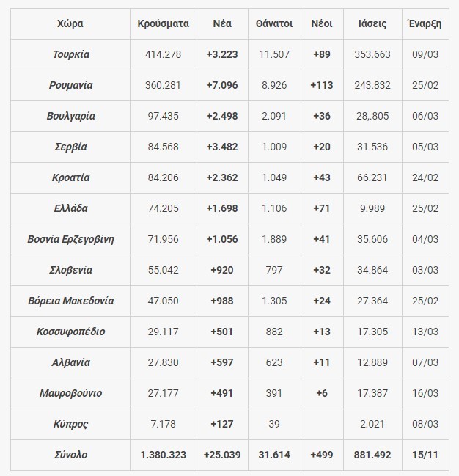Click the Μαυροβούνιο country cell
Viewport: 459px width, 476px height.
pyautogui.click(x=70, y=393)
